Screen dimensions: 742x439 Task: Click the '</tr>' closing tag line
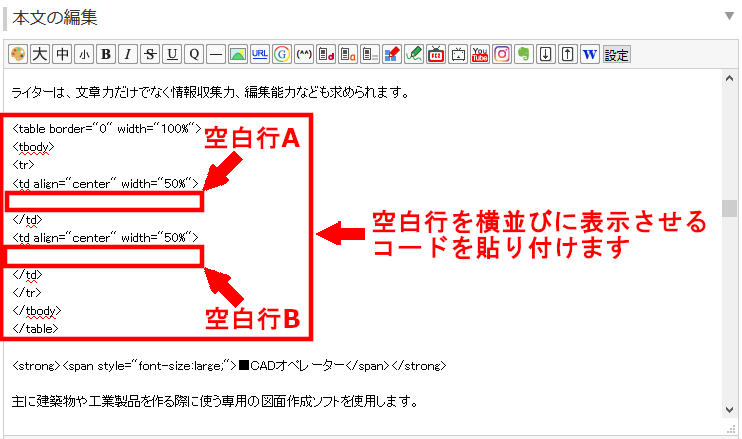[27, 293]
